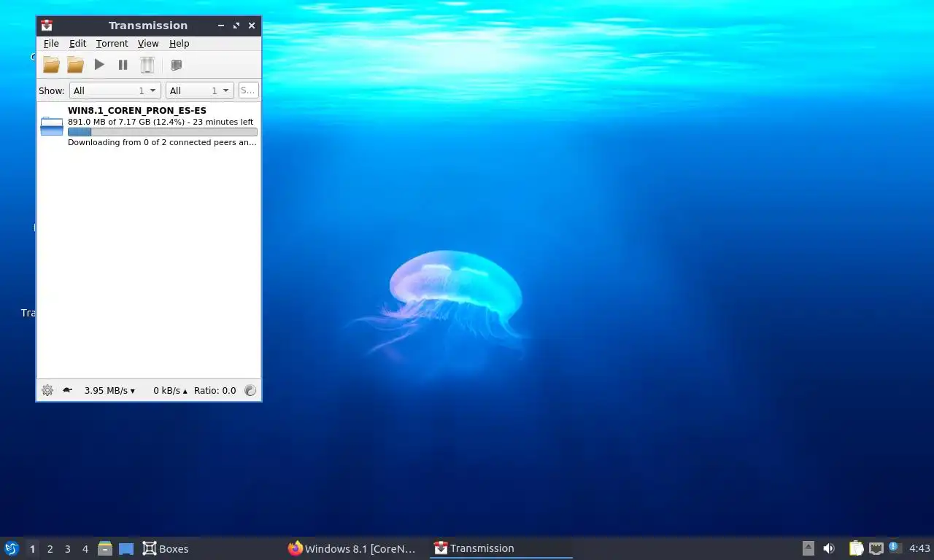Screen dimensions: 934x560
Task: Open the clipboard manager tray icon
Action: 857,548
